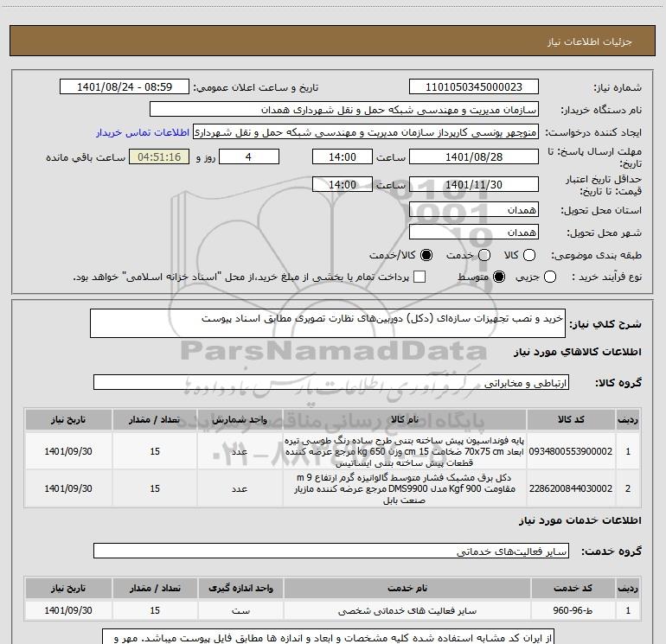Select the خدمت radio button

coord(484,255)
